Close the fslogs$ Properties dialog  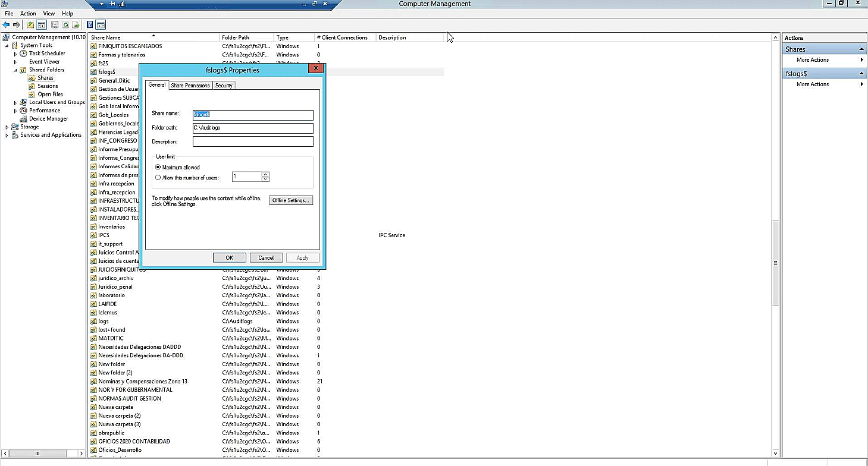pyautogui.click(x=316, y=69)
